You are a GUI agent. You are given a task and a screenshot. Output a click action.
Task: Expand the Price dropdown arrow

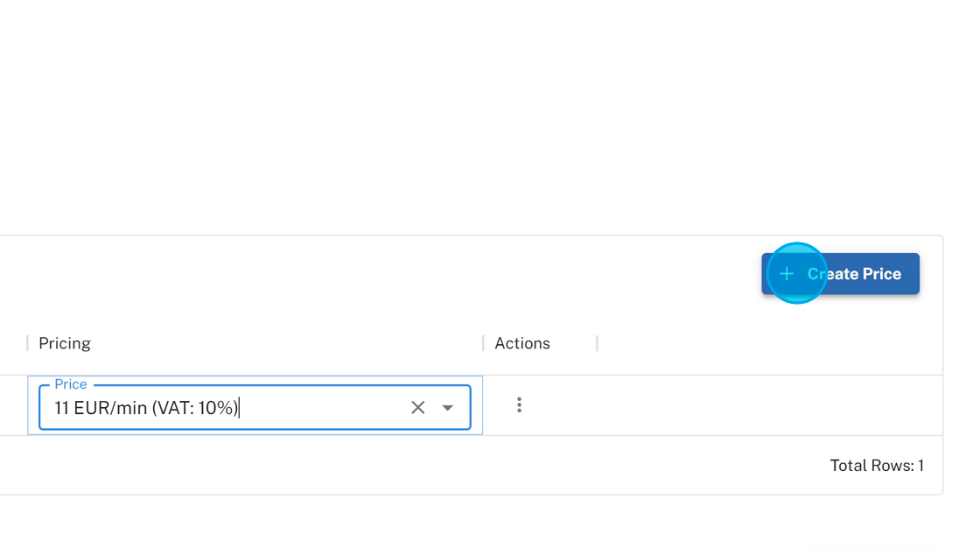(448, 407)
